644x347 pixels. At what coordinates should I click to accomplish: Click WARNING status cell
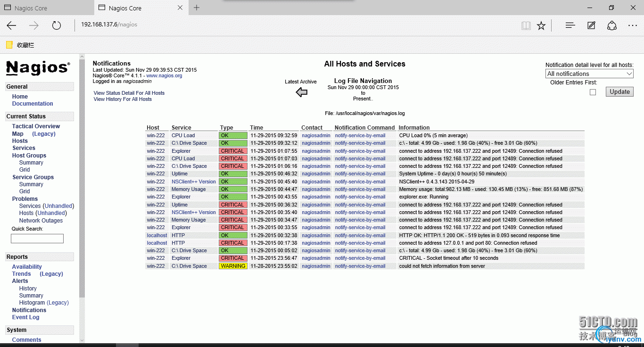(x=233, y=266)
